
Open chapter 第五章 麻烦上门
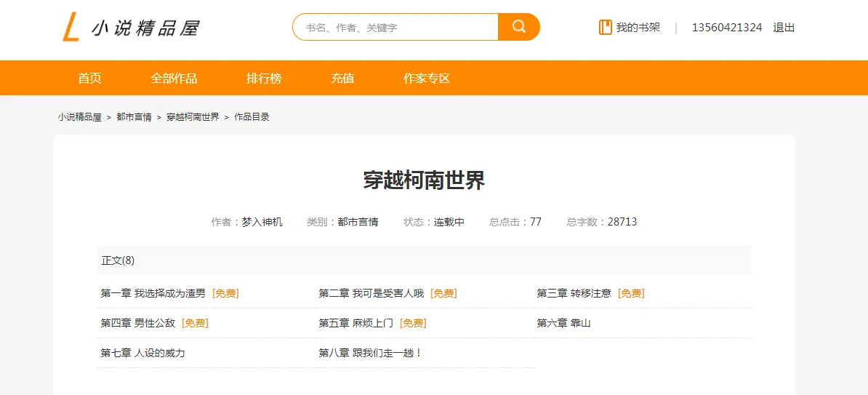pos(355,323)
